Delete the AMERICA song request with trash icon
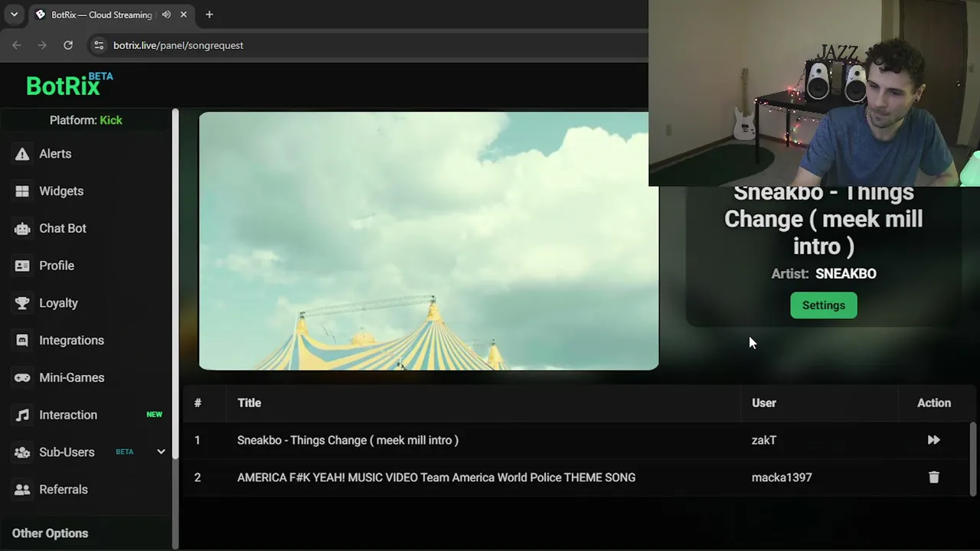Image resolution: width=980 pixels, height=551 pixels. coord(933,478)
